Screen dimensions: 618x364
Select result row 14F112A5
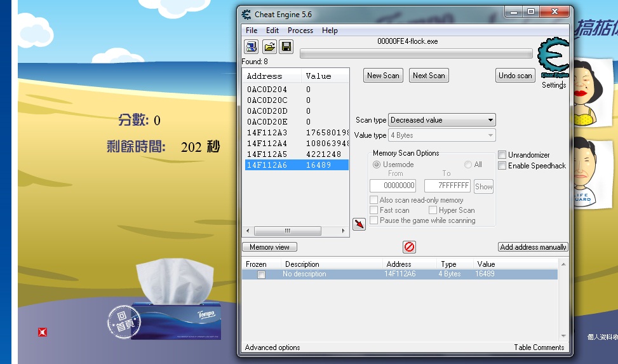coord(297,154)
